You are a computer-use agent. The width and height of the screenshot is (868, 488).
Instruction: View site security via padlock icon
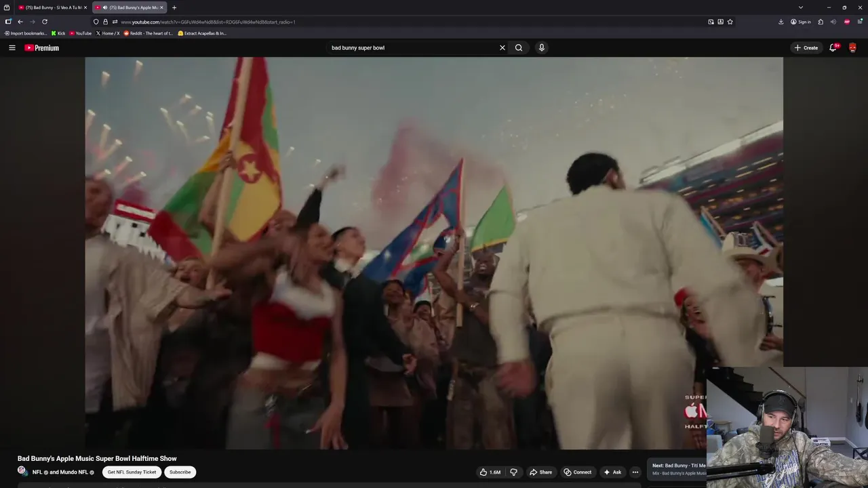[105, 22]
